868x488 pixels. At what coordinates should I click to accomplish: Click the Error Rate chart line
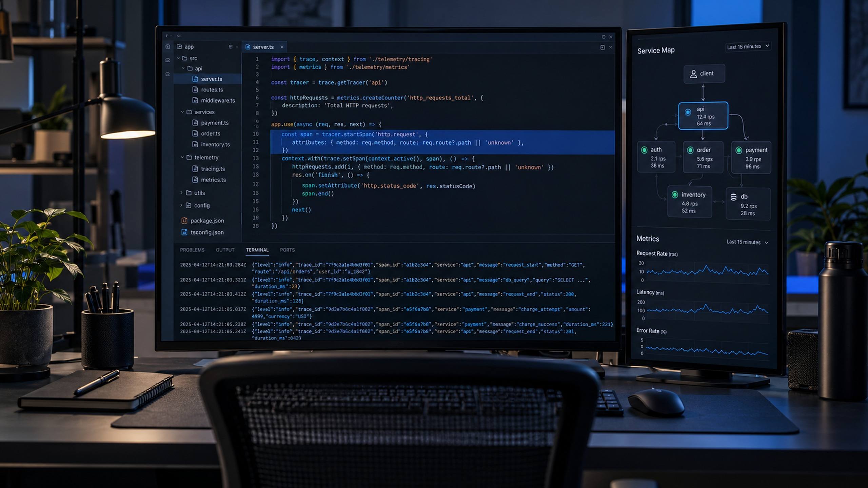click(x=707, y=351)
